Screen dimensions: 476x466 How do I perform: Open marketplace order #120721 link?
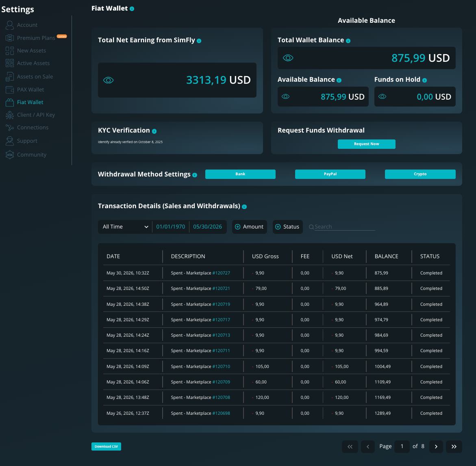pyautogui.click(x=221, y=288)
